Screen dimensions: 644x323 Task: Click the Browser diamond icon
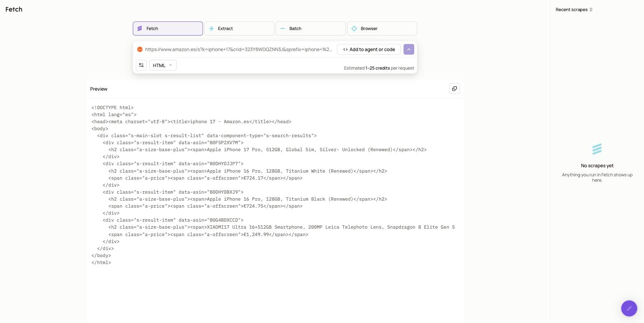(x=354, y=28)
